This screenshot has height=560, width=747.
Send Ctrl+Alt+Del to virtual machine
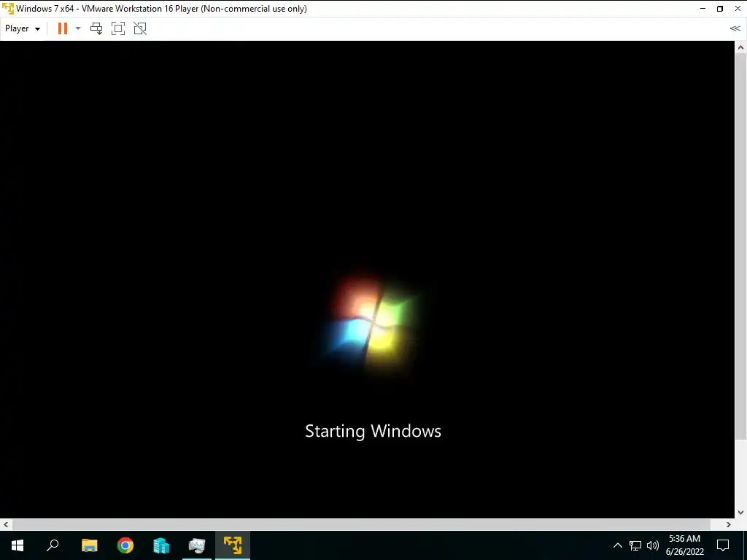pos(96,28)
